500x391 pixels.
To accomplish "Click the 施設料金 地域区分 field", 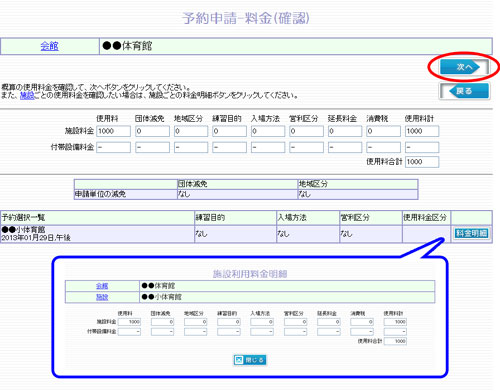I will [x=191, y=131].
